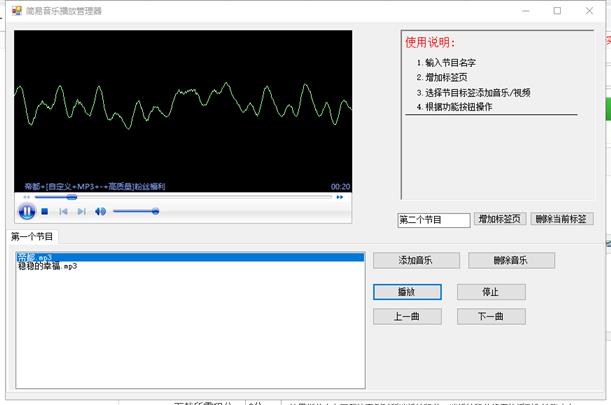Click the rewind arrows on seek bar
611x405 pixels.
[x=26, y=197]
